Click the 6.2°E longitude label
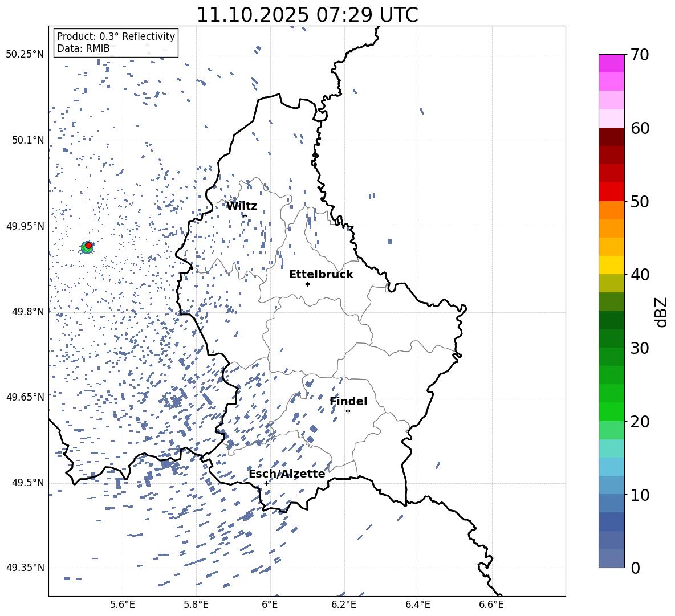 [344, 605]
